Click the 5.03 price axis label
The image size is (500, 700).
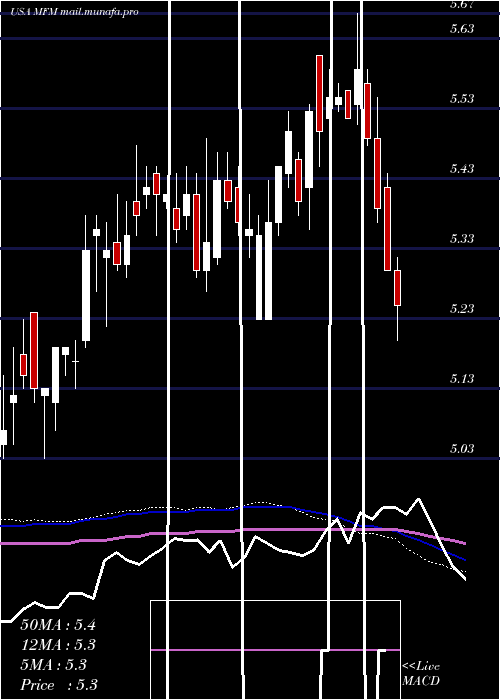[x=462, y=449]
